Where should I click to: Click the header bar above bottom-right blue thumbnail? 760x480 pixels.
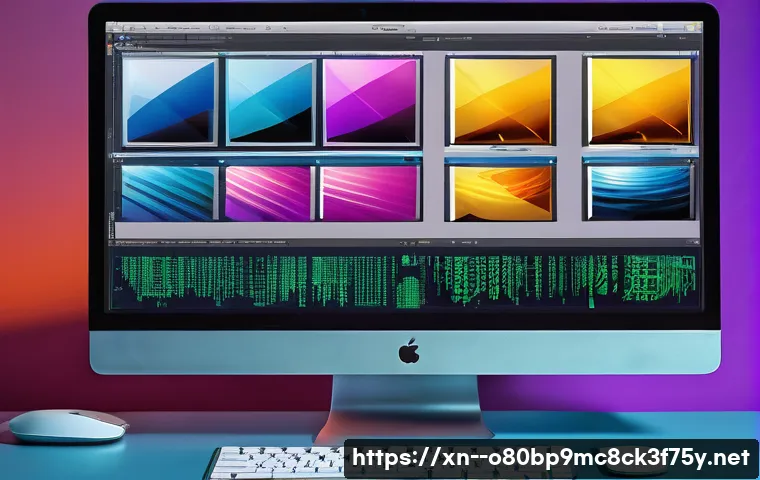[x=639, y=159]
